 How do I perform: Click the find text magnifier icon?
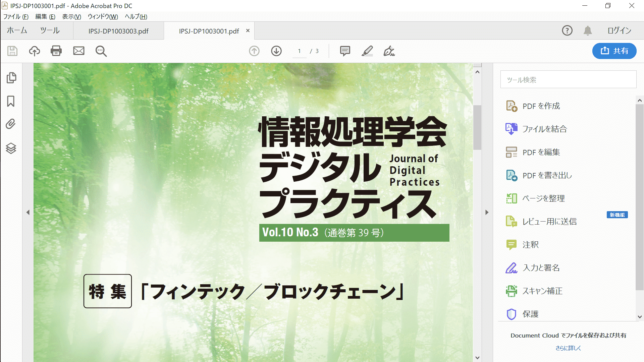(x=101, y=51)
